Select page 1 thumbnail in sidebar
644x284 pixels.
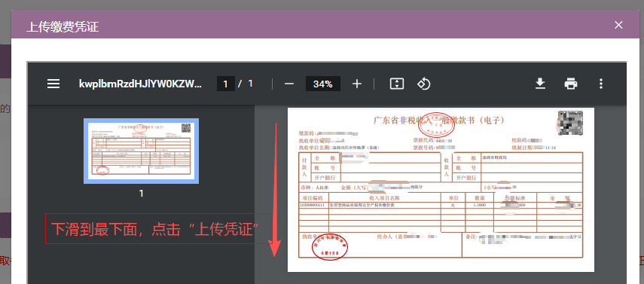point(142,151)
